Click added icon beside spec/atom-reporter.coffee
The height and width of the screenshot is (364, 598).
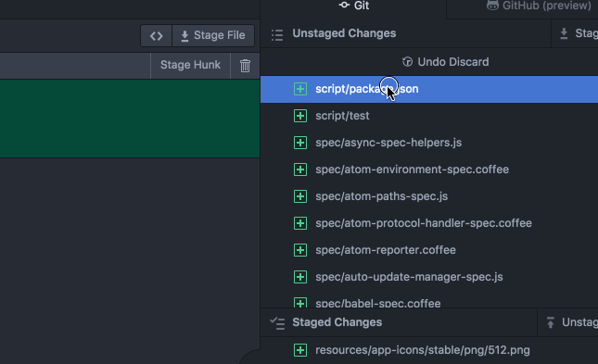click(300, 250)
